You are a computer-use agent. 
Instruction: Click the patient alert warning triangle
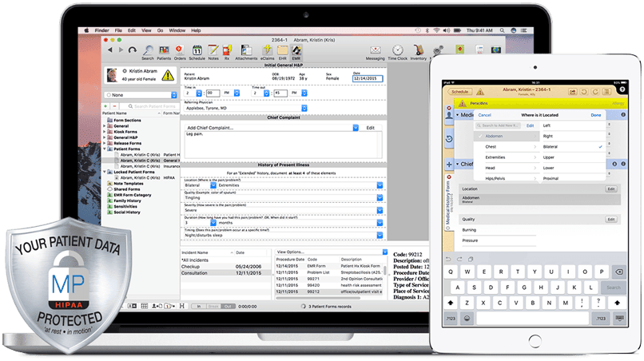click(168, 75)
